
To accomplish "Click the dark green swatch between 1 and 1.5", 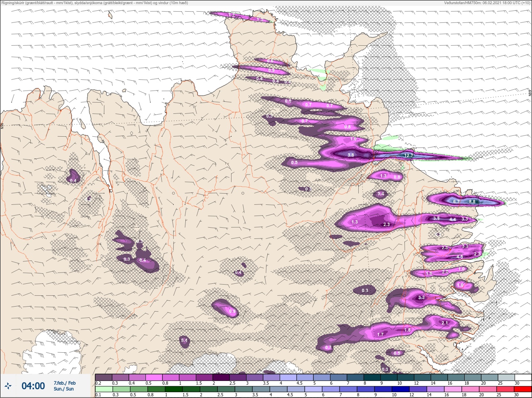I will coord(174,390).
